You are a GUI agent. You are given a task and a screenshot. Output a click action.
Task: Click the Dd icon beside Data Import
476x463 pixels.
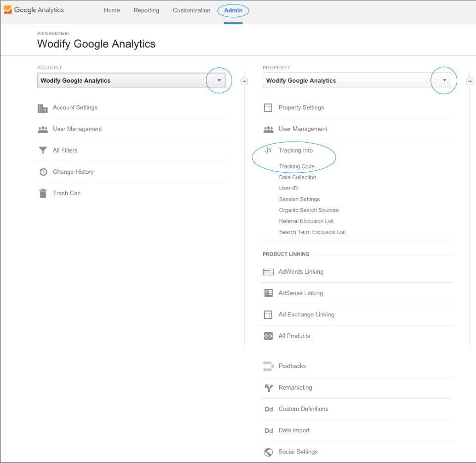coord(269,430)
